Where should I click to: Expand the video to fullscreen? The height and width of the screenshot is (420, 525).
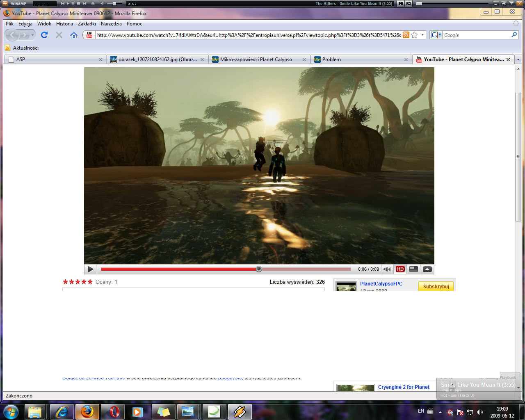[x=427, y=269]
